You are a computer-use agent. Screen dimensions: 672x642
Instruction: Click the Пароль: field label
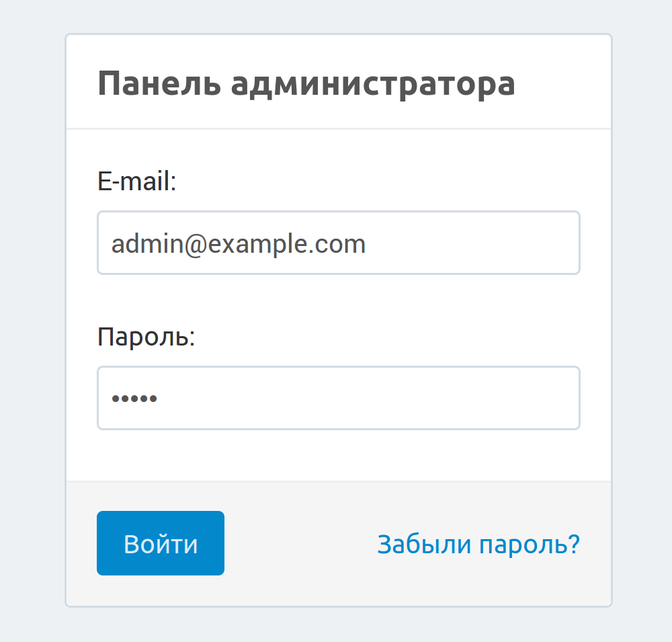click(146, 336)
